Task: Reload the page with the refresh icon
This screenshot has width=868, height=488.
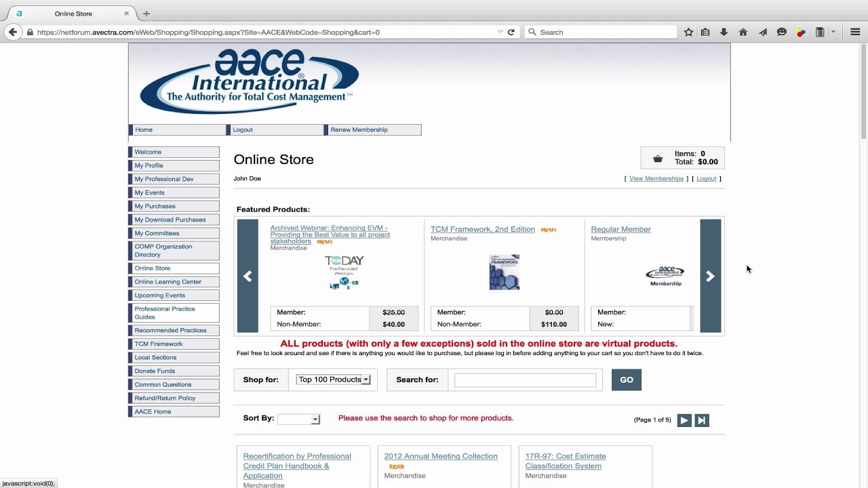Action: (511, 32)
